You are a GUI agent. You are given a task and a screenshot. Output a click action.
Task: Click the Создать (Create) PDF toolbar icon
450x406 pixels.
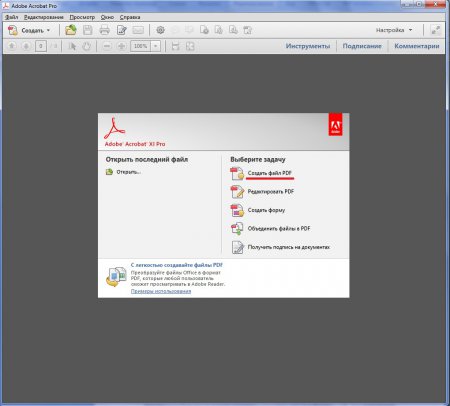tap(13, 30)
